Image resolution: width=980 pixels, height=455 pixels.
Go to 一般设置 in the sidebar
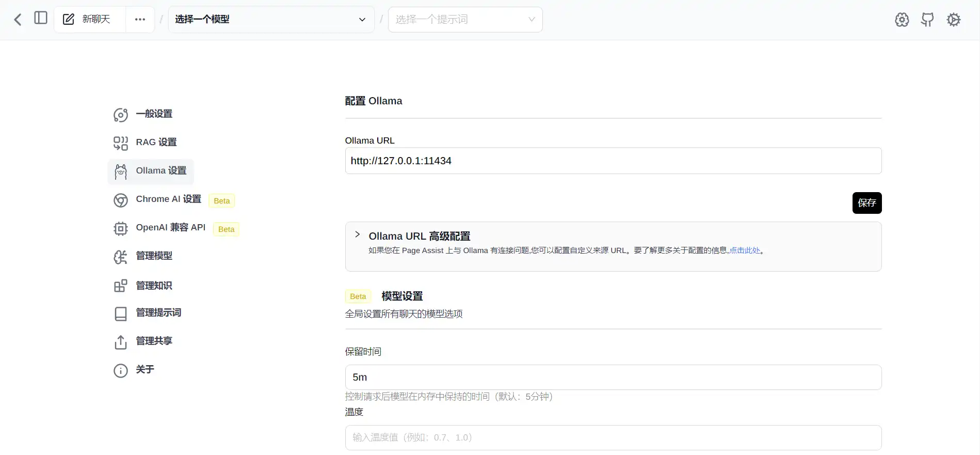pyautogui.click(x=154, y=114)
